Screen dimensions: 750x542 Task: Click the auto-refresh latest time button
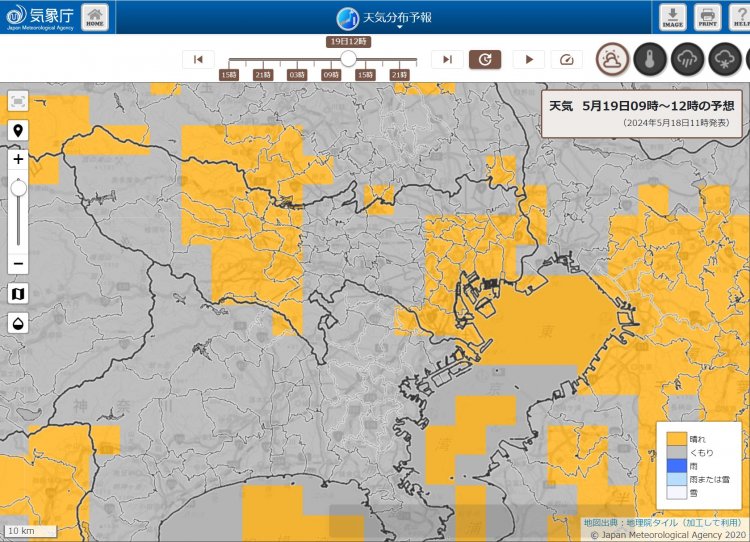pos(485,60)
